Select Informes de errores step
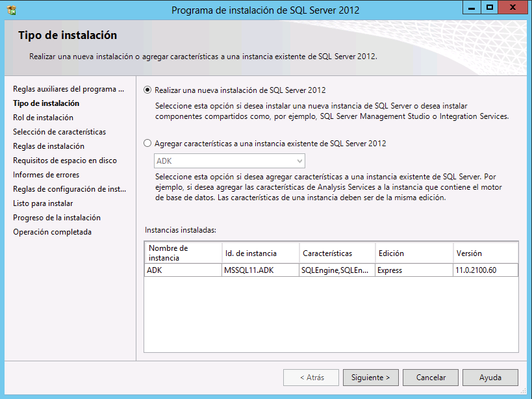This screenshot has width=532, height=399. tap(46, 175)
